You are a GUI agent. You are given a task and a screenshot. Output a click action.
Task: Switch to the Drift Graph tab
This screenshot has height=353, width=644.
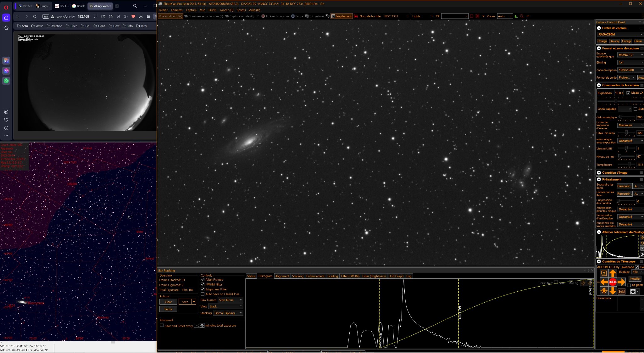(396, 276)
